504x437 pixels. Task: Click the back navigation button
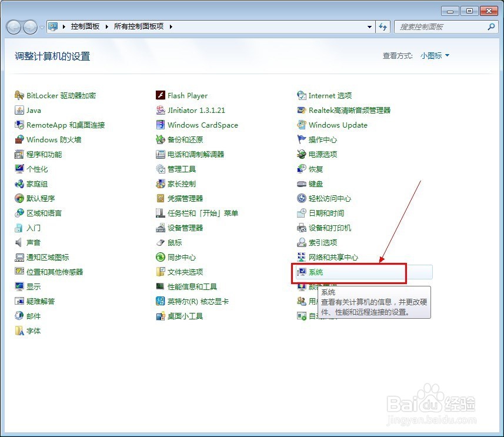(x=14, y=27)
